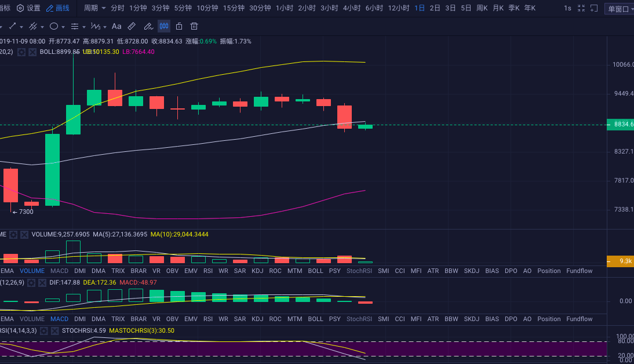Remove the MACD indicator with its X button
Screen dimensions: 634x364
[42, 282]
